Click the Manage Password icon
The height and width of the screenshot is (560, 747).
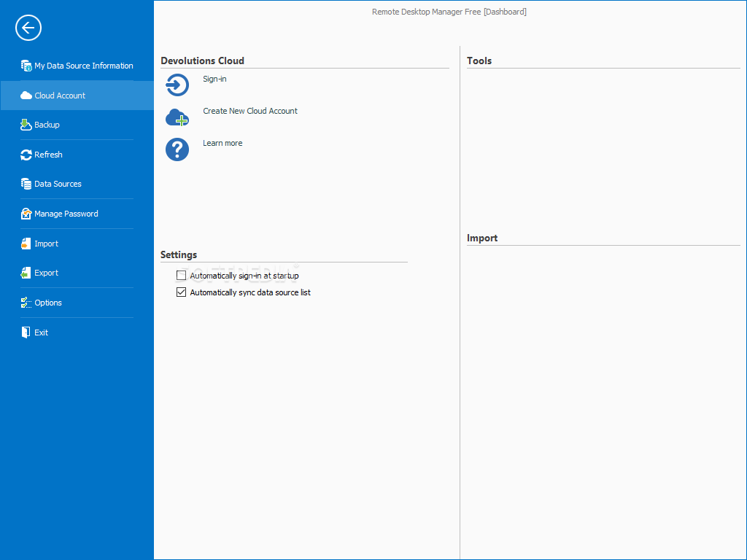[x=26, y=214]
